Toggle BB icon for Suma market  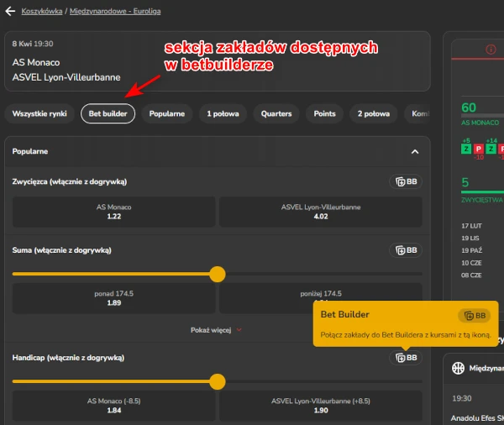tap(406, 250)
